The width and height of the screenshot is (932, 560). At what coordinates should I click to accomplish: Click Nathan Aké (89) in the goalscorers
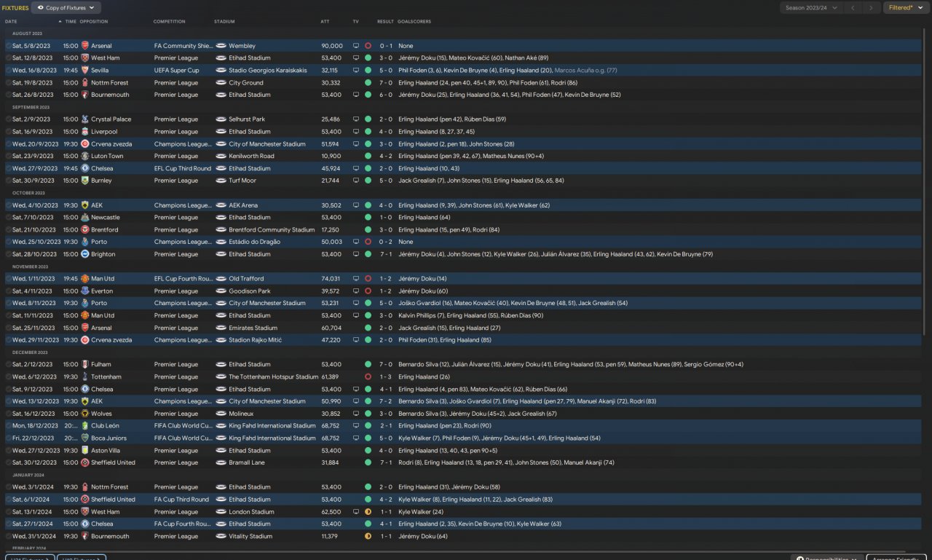[x=528, y=58]
